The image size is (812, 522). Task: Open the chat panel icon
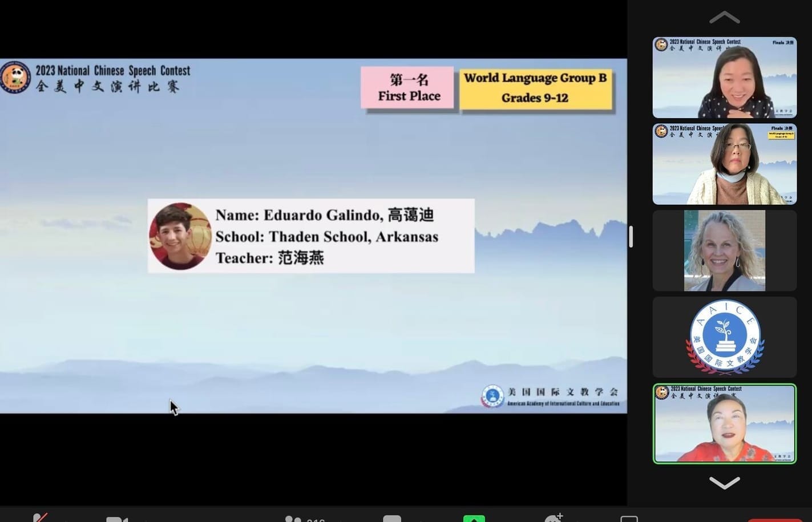[x=392, y=519]
